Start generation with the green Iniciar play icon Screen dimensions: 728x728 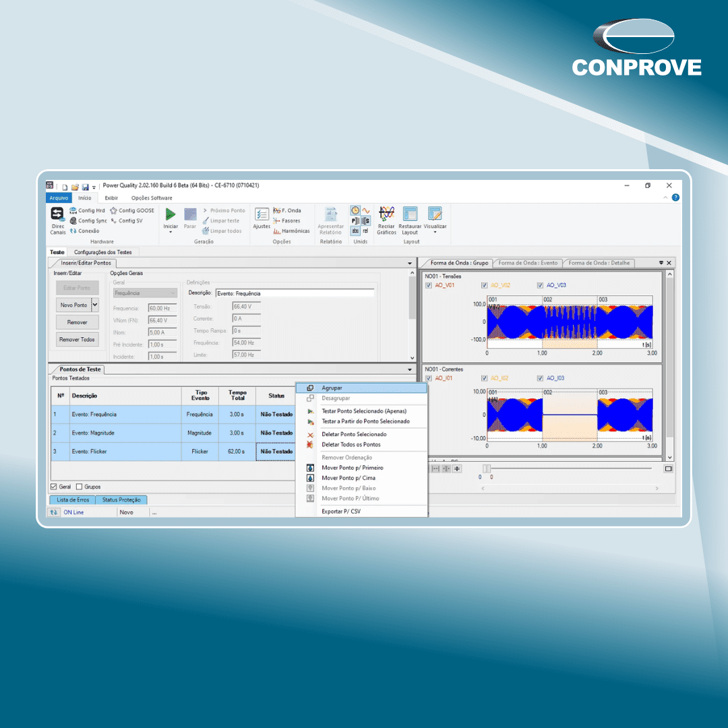(x=171, y=214)
